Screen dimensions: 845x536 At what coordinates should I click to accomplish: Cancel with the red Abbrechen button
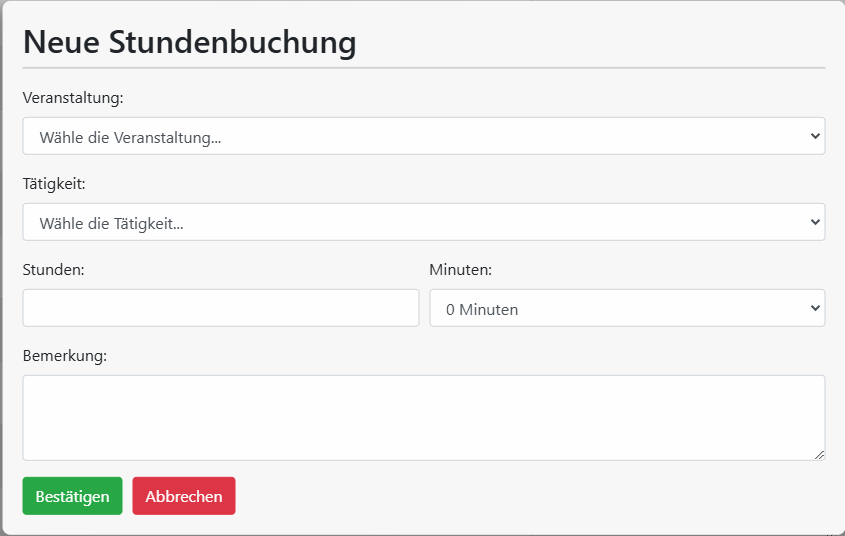[x=184, y=496]
